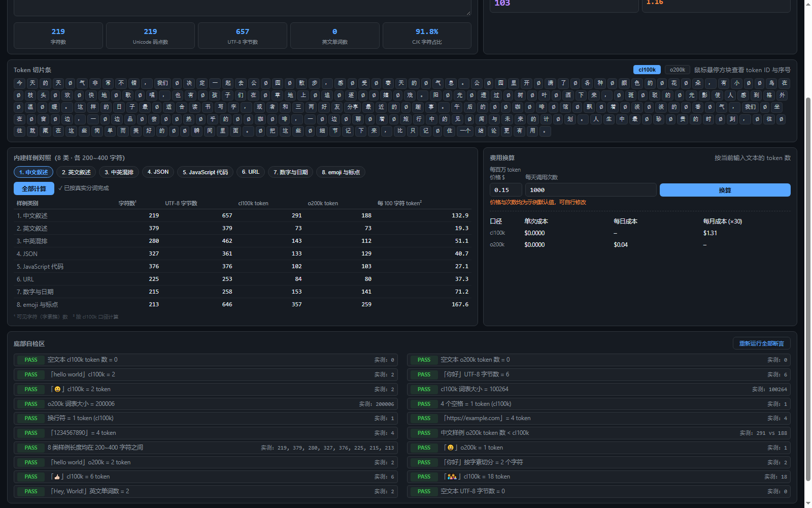Select the 2. 英文叙述 sample tab

click(x=76, y=172)
